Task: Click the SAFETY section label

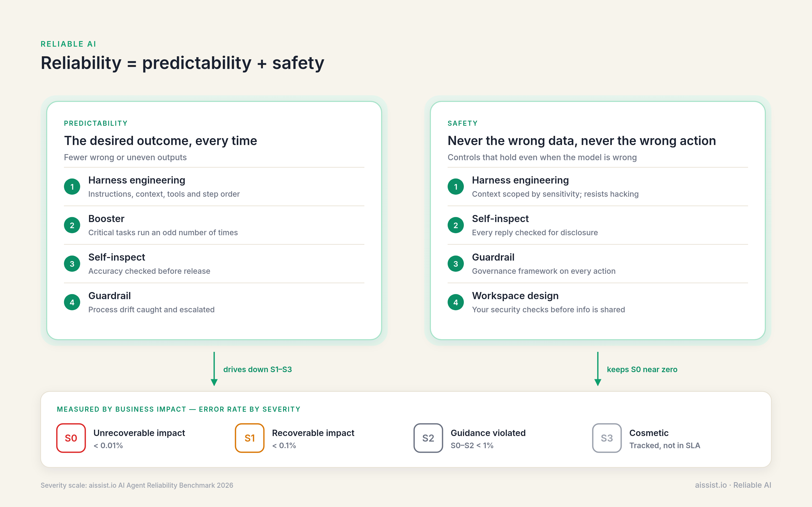Action: [x=462, y=123]
